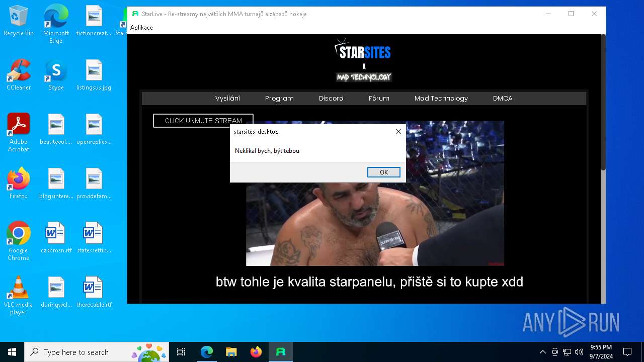Open Program nav item
This screenshot has height=362, width=644.
(x=279, y=98)
